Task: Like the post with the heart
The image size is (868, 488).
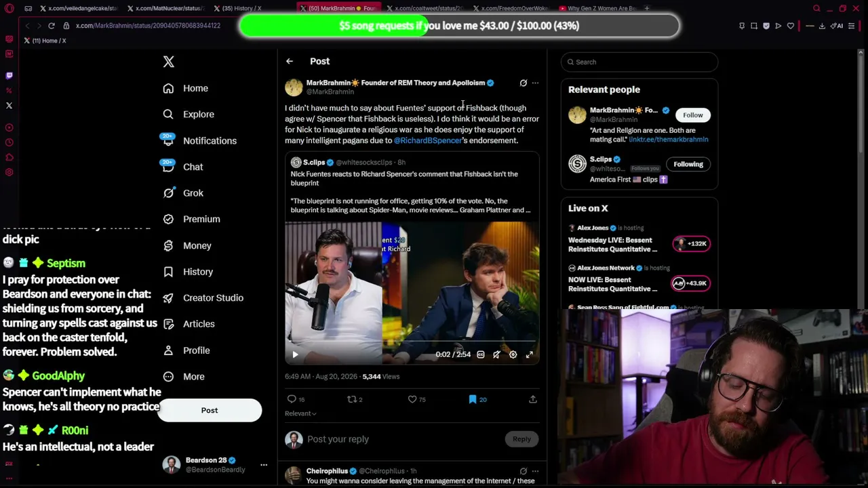Action: point(412,399)
